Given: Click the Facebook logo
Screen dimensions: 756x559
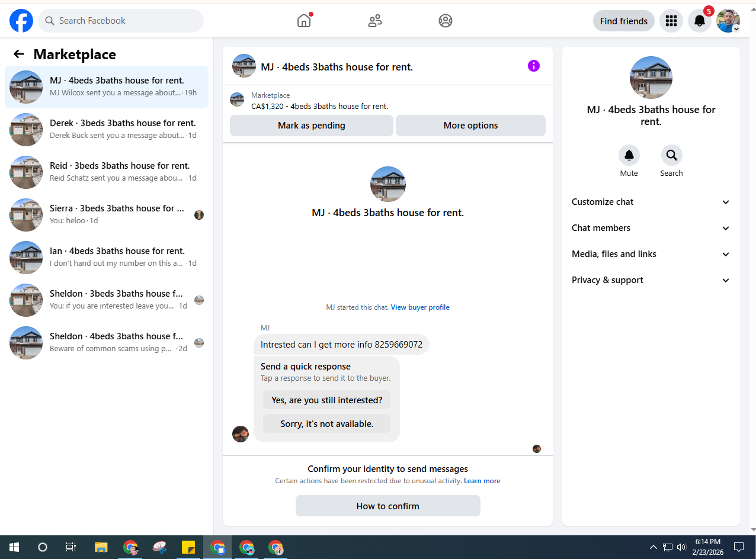Looking at the screenshot, I should coord(21,21).
